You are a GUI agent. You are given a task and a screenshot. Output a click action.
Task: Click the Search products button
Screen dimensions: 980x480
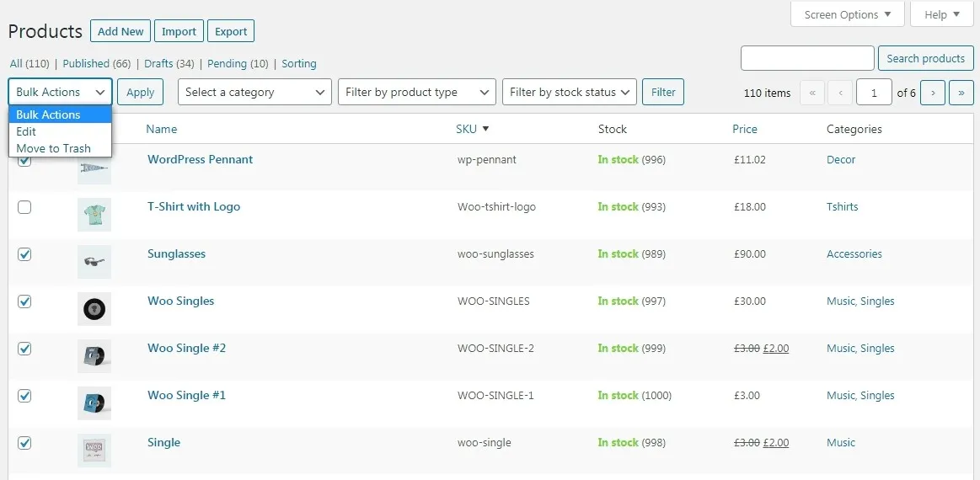pyautogui.click(x=925, y=59)
